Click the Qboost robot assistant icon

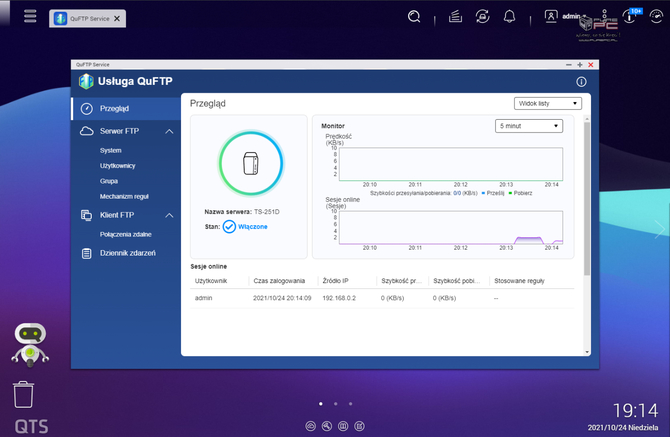(x=30, y=345)
